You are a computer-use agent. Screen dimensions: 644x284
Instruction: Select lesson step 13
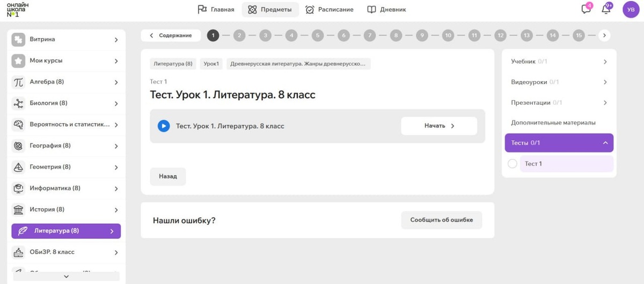526,35
